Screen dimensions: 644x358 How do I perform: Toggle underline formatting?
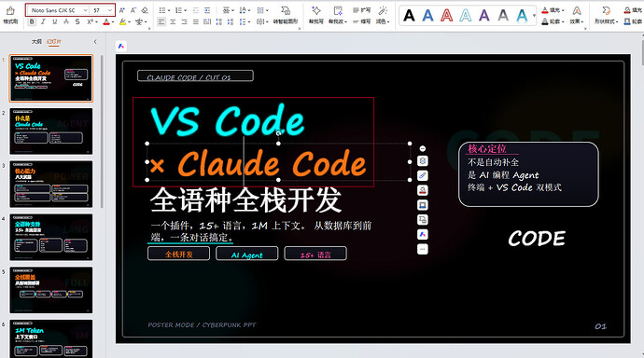tap(55, 21)
